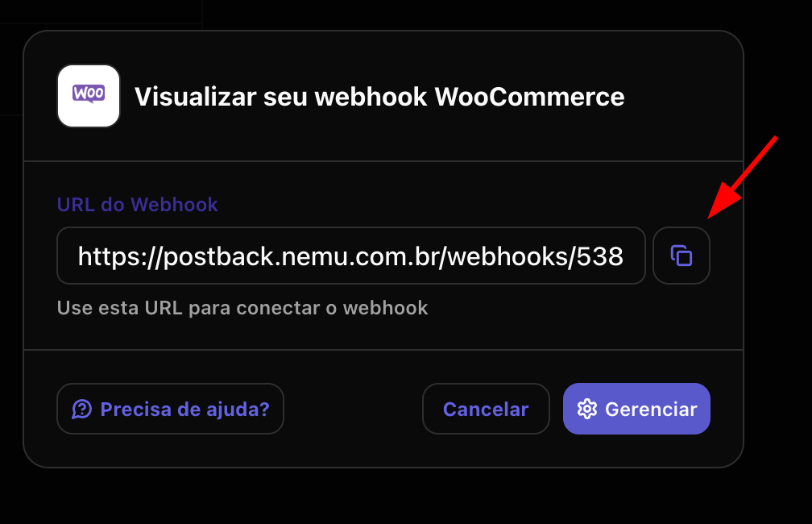Click the postback.nemu.com.br URL text

[350, 256]
